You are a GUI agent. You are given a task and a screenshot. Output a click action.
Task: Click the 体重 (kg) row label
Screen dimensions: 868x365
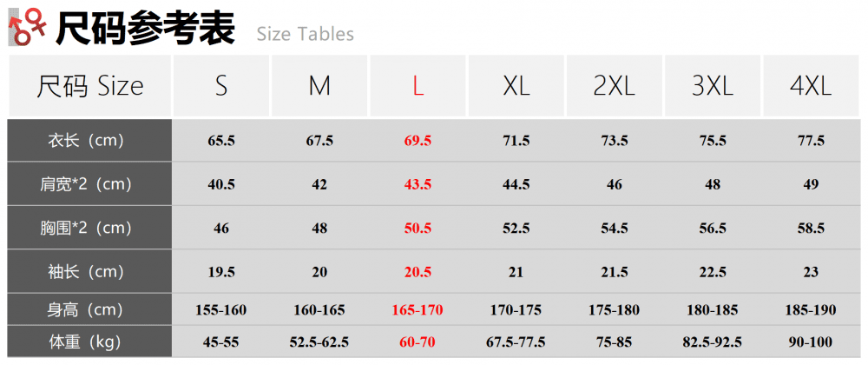pyautogui.click(x=90, y=342)
